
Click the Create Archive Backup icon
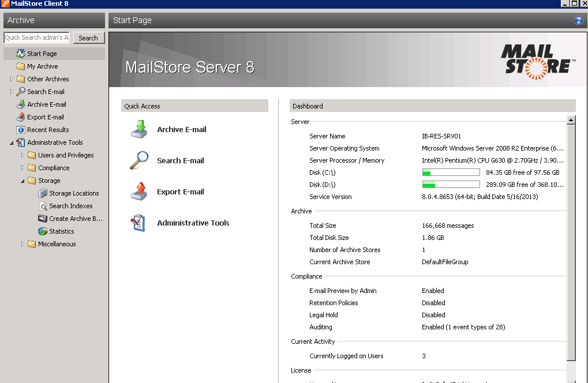tap(43, 219)
